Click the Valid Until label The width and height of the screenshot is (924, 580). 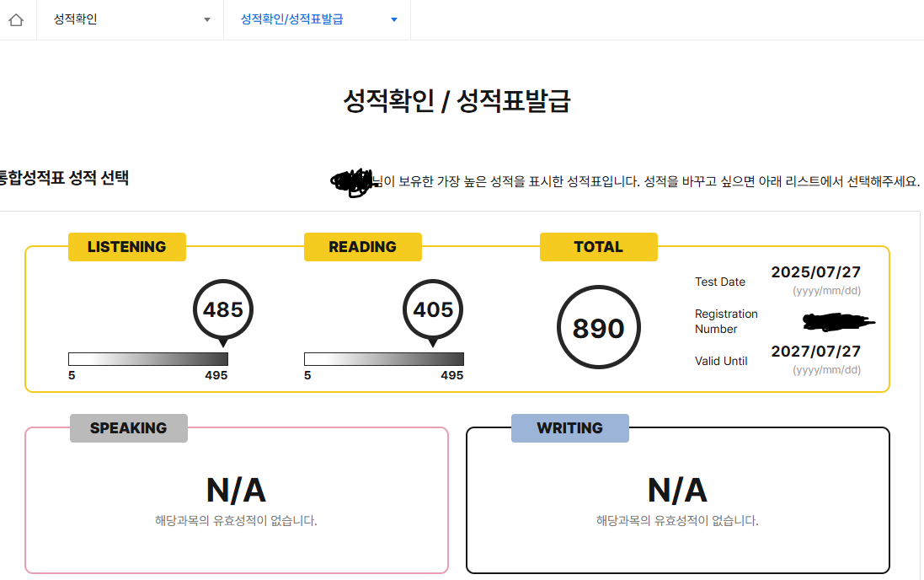(721, 361)
